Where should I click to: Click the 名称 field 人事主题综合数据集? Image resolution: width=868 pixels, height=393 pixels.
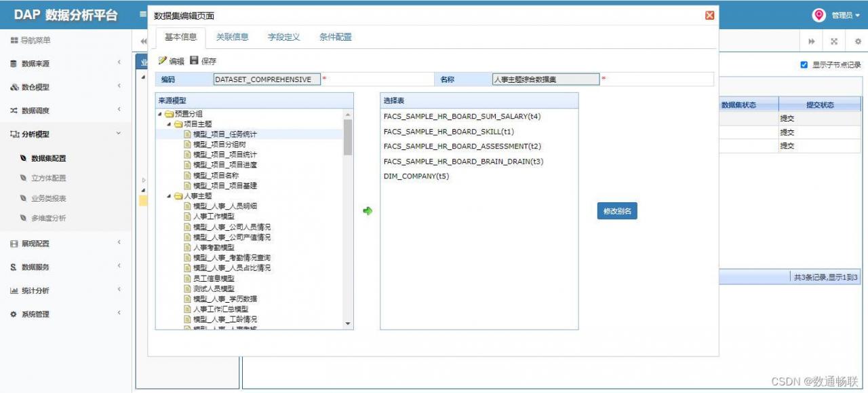coord(546,79)
